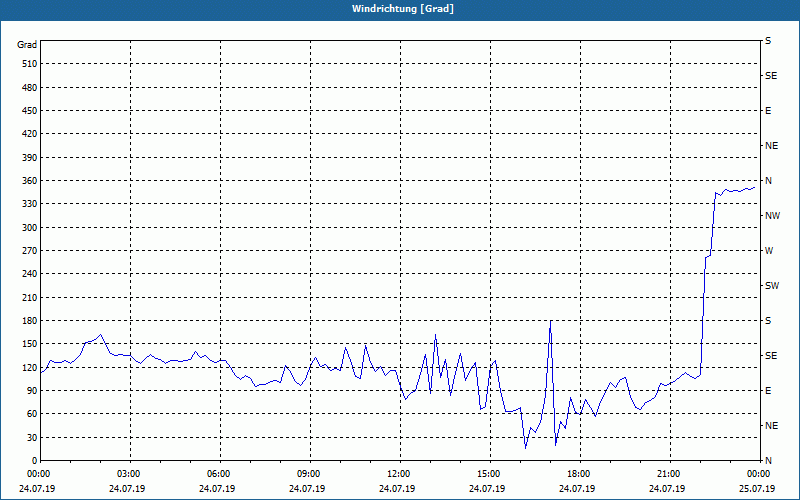Click the NW compass label on the right axis
800x500 pixels.
point(772,216)
